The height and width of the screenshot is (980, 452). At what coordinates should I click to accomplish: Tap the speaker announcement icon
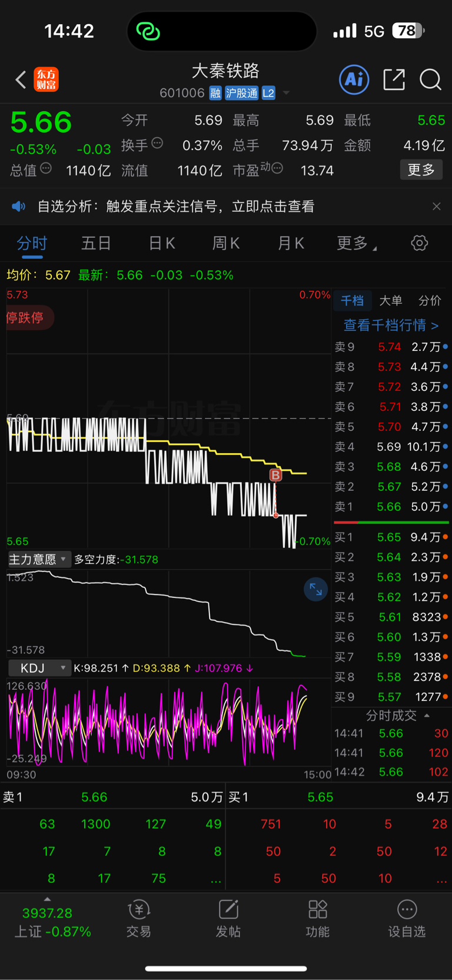pos(18,206)
